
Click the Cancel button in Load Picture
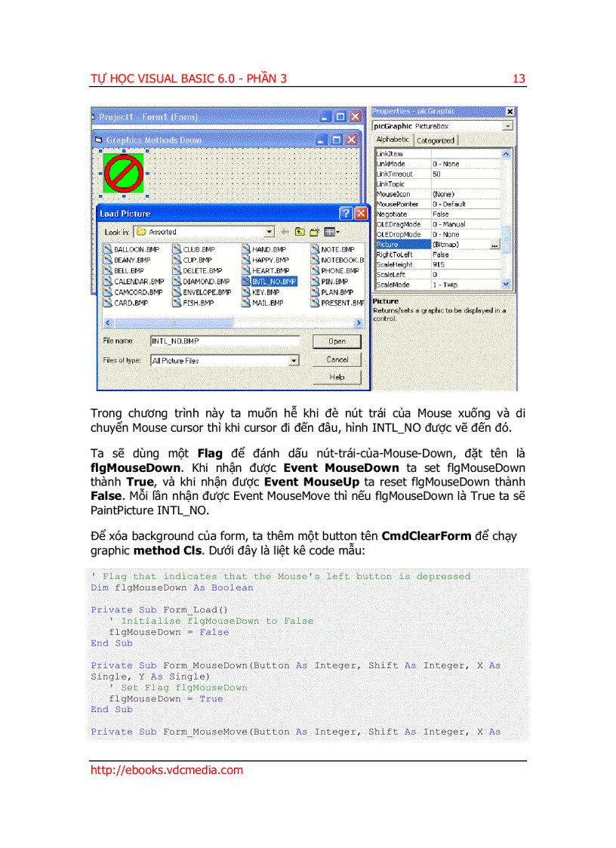337,359
